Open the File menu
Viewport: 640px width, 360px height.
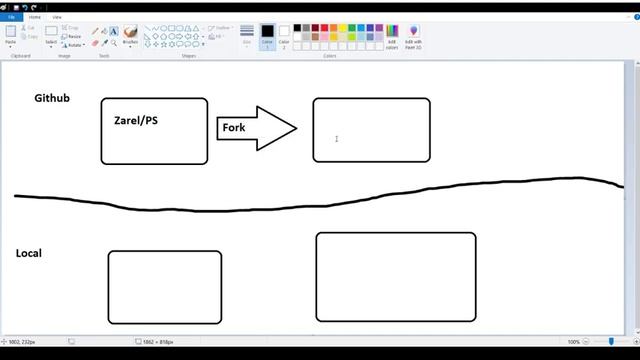(x=11, y=17)
